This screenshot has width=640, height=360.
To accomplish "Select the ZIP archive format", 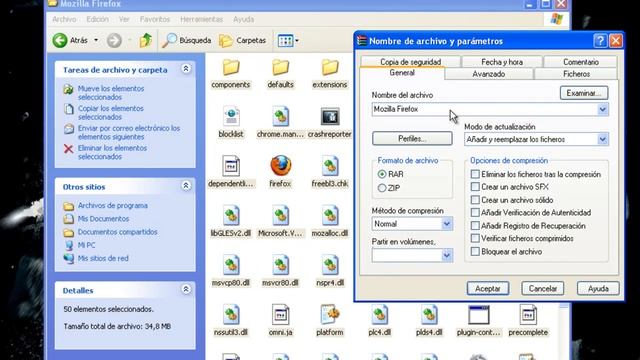I will click(382, 188).
